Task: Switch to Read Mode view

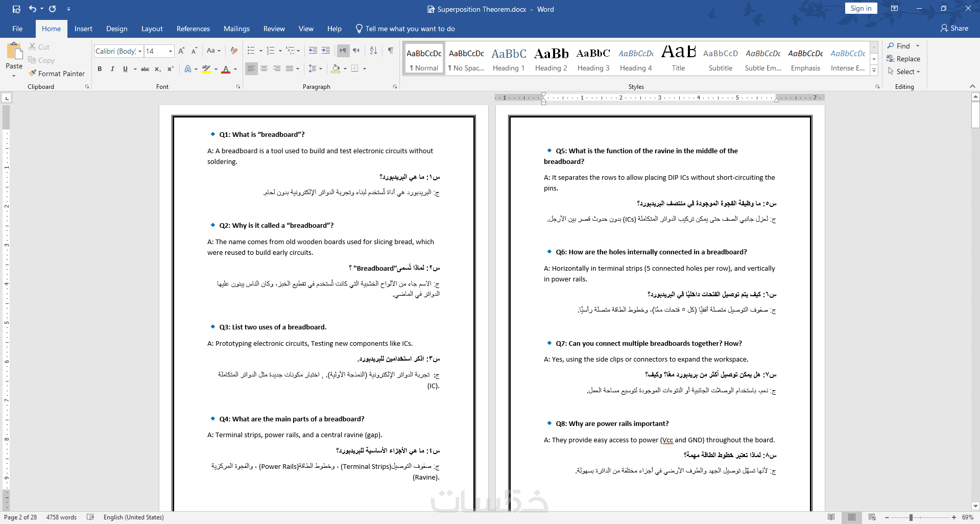Action: tap(831, 517)
